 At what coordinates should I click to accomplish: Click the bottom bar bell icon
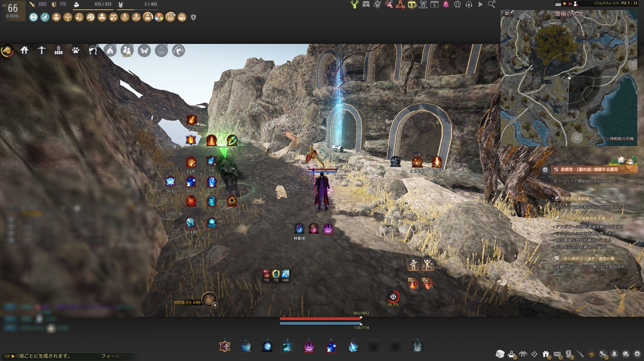(x=614, y=354)
